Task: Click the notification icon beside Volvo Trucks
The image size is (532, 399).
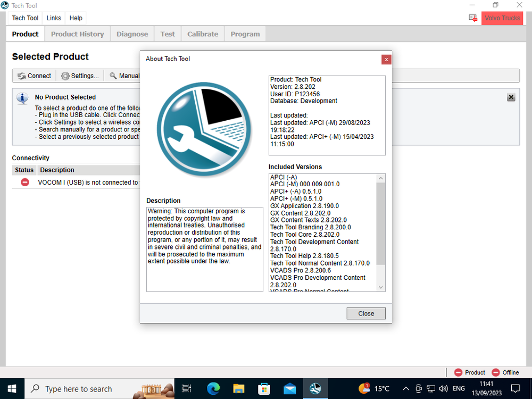Action: pos(473,18)
